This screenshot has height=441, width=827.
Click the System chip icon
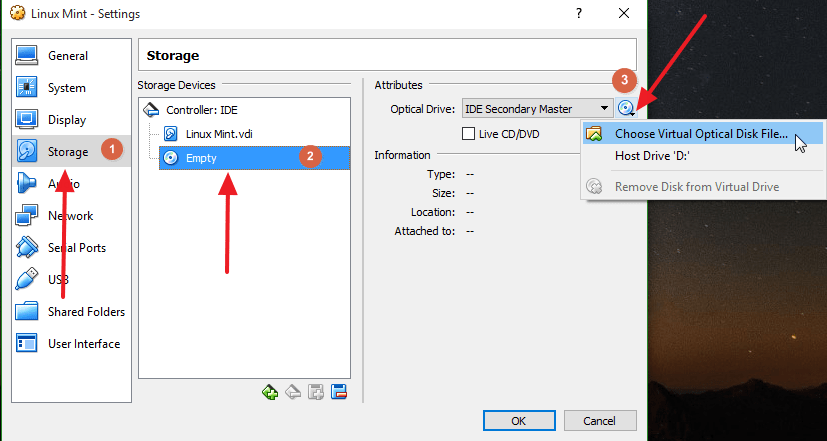point(26,88)
